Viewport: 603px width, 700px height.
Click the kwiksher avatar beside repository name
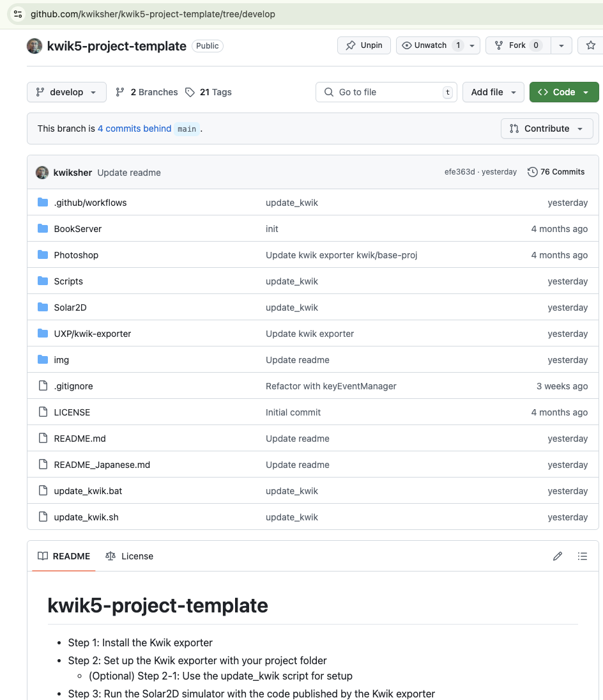(x=34, y=46)
